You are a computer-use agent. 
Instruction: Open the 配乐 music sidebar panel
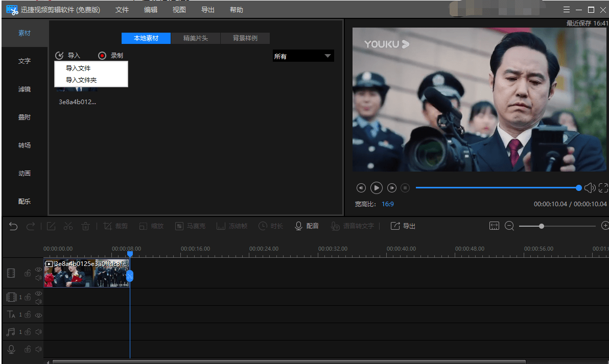tap(25, 202)
